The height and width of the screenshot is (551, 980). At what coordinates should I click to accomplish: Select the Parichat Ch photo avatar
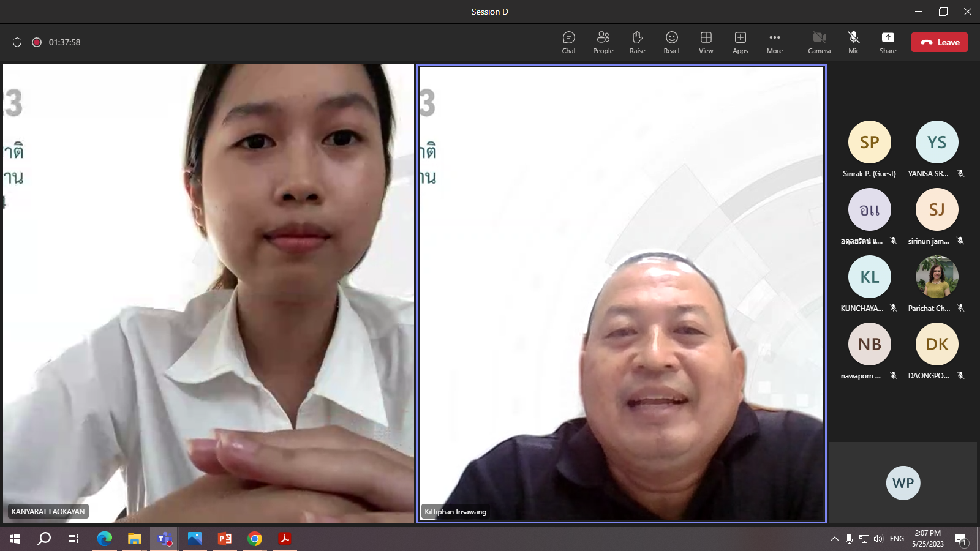click(x=937, y=277)
